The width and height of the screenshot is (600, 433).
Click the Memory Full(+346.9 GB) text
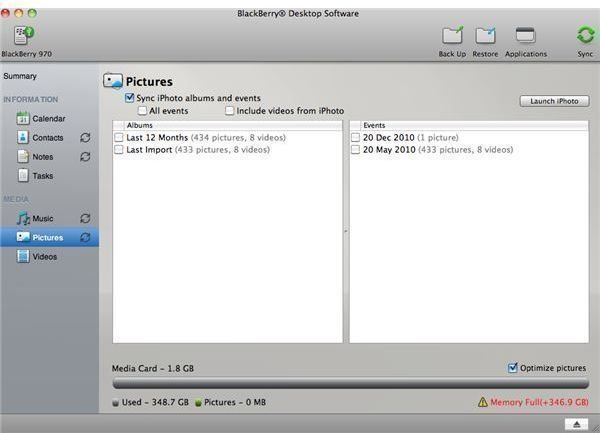(539, 402)
